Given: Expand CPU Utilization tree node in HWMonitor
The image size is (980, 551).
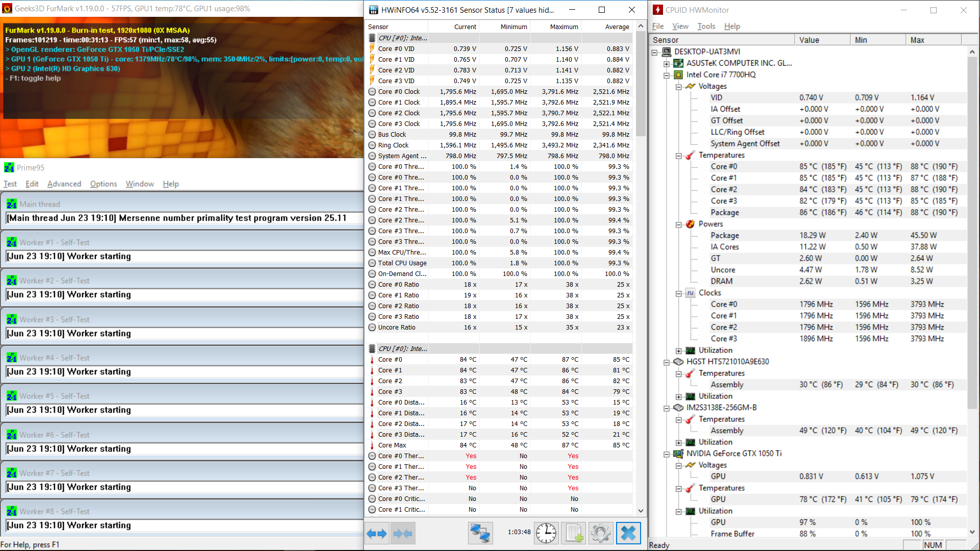Looking at the screenshot, I should 679,350.
